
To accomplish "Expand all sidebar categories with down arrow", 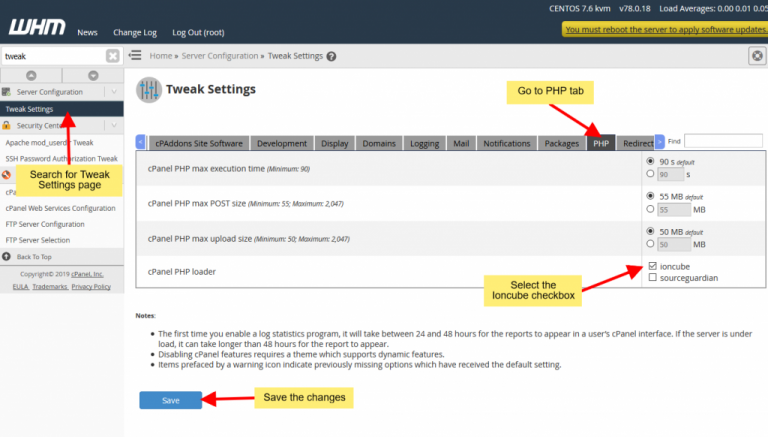I will [x=93, y=75].
